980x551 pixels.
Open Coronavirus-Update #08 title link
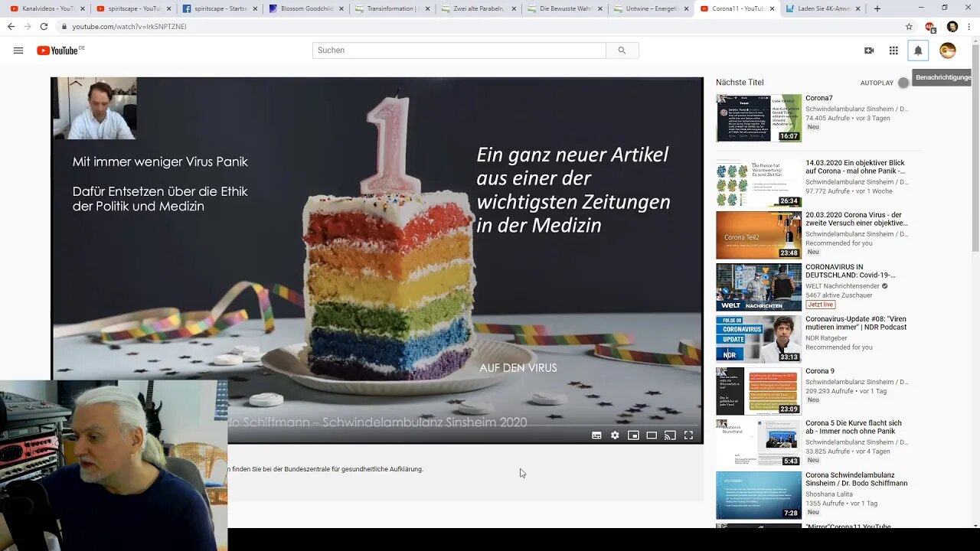[856, 323]
